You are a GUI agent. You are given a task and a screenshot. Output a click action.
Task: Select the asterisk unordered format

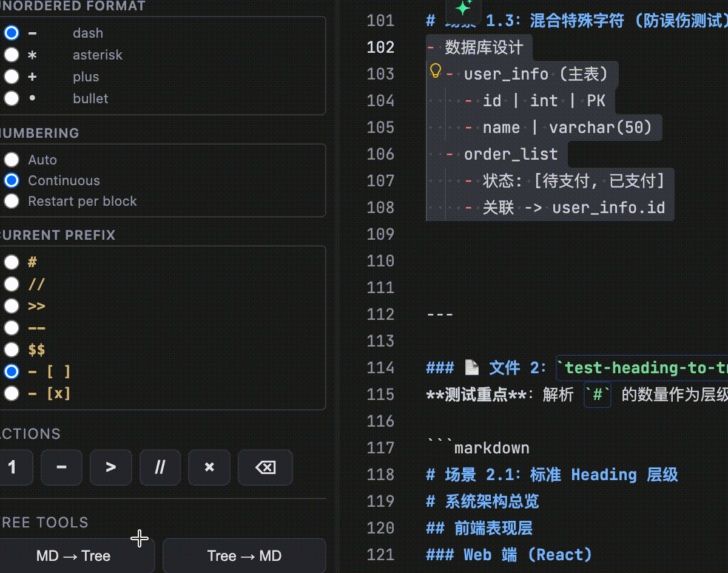coord(12,55)
